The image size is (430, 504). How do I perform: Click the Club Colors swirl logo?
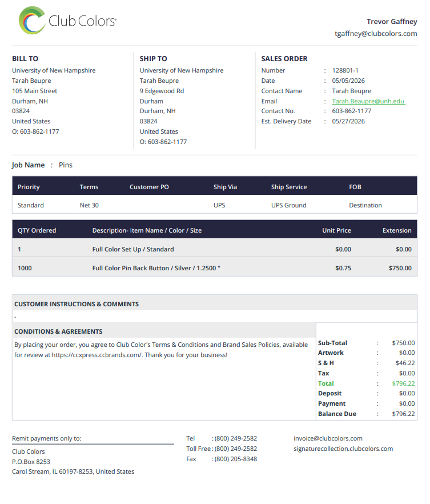click(33, 20)
